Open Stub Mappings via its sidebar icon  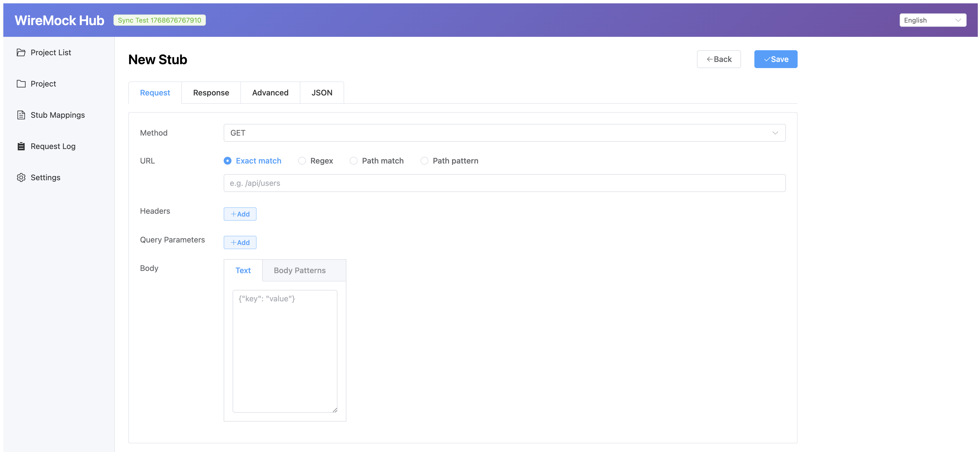[22, 114]
